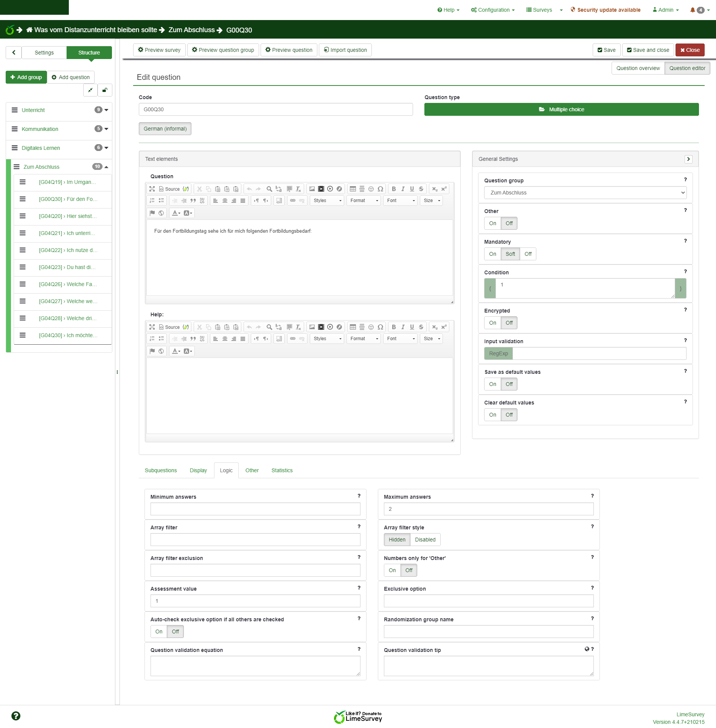716x728 pixels.
Task: Insert an image in the Question editor
Action: coord(312,189)
